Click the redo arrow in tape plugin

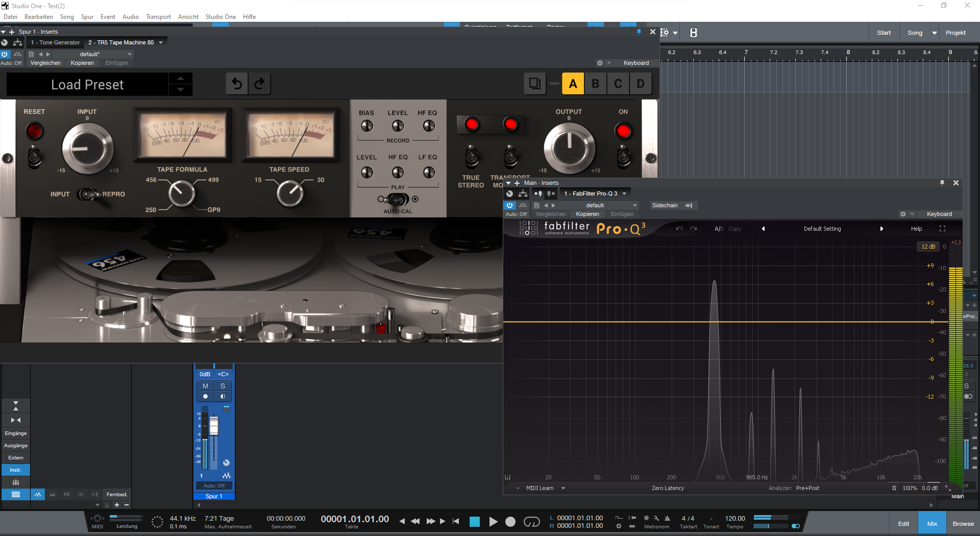pos(259,84)
